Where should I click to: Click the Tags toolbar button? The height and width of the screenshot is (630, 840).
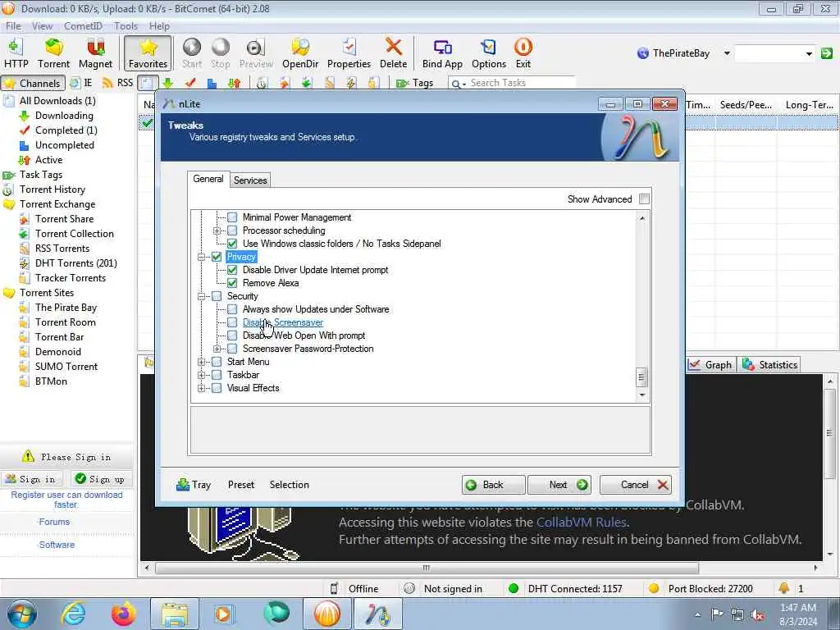coord(414,83)
